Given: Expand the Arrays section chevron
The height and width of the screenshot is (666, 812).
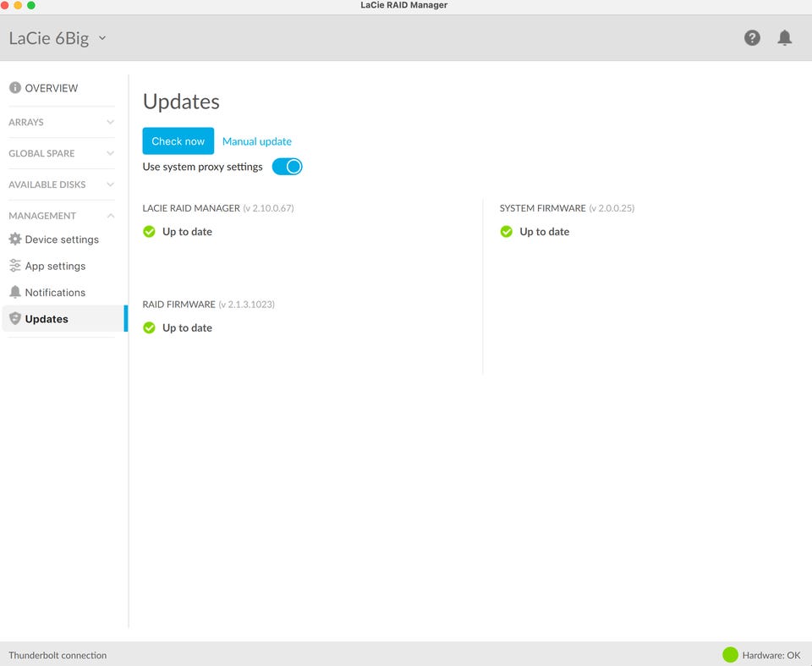Looking at the screenshot, I should [x=110, y=123].
